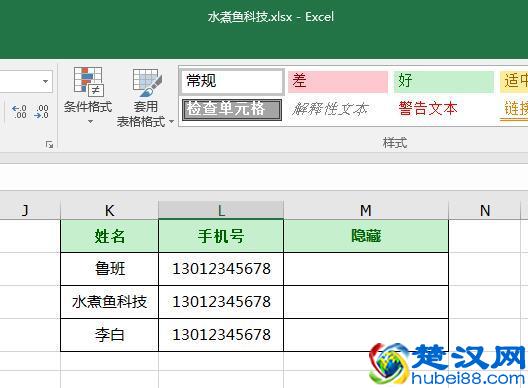
Task: Select the 隐藏 header cell
Action: point(366,236)
